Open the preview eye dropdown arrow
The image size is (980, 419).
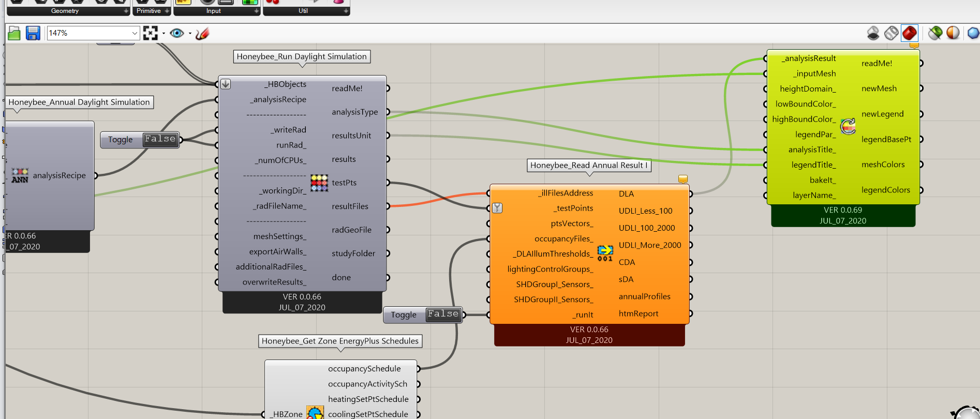coord(190,34)
